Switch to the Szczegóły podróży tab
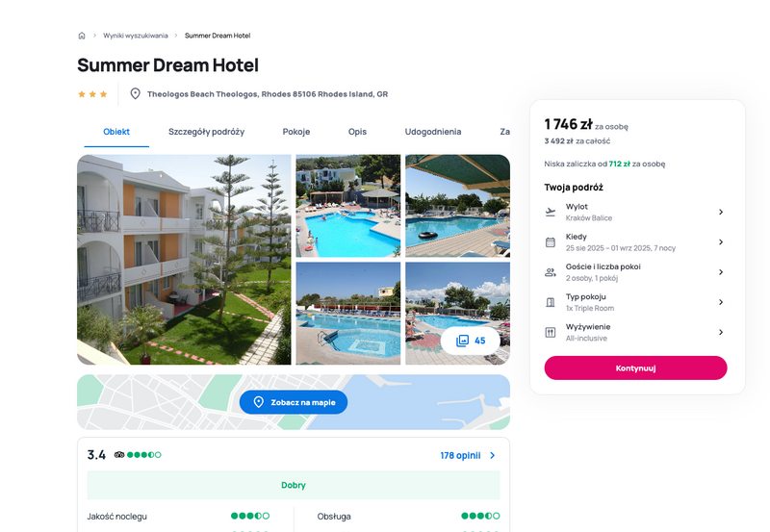The image size is (770, 532). point(206,132)
